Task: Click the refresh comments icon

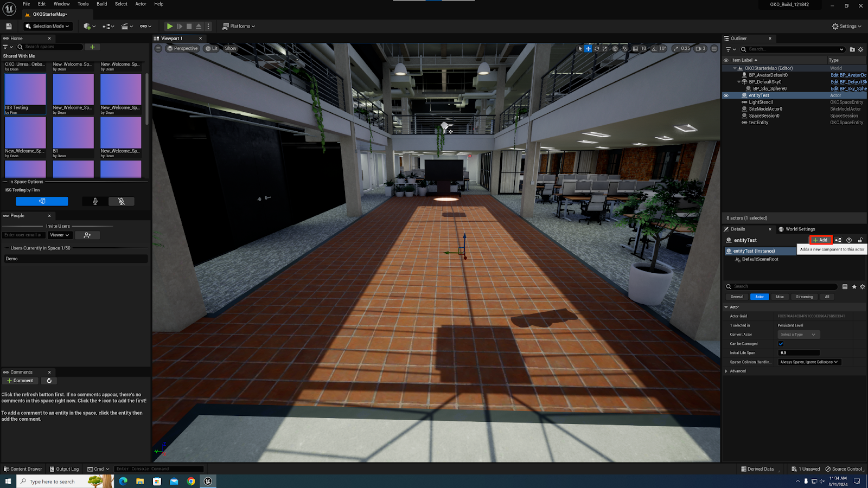Action: (x=49, y=381)
